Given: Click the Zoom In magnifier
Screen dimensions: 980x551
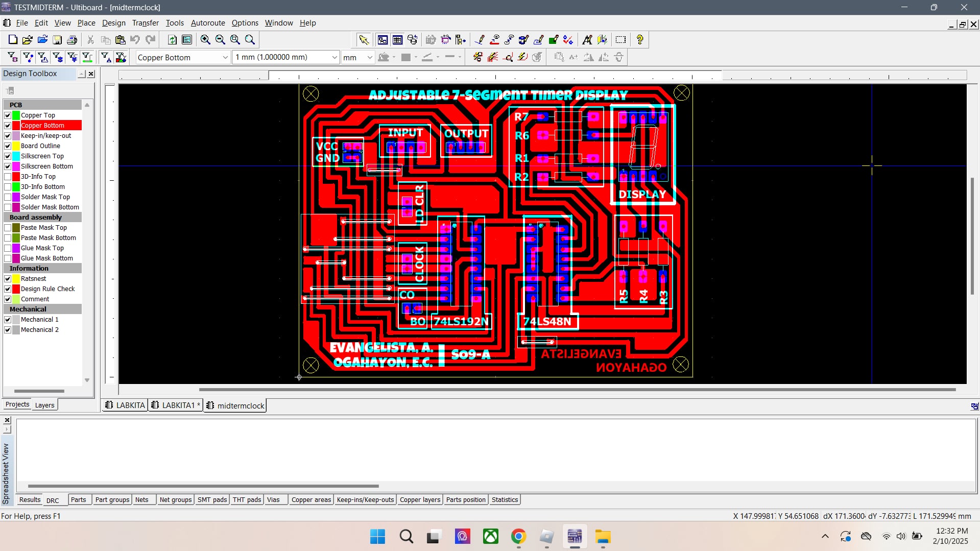Looking at the screenshot, I should tap(205, 40).
